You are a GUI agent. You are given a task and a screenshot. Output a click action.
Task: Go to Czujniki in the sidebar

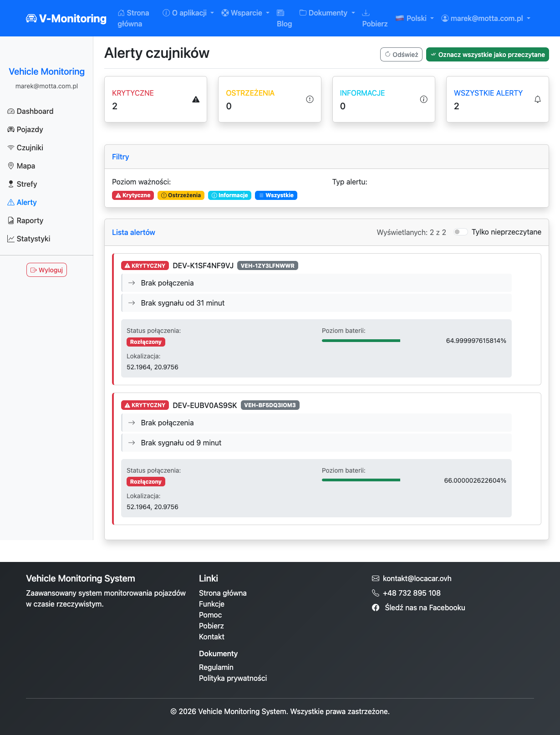click(30, 148)
